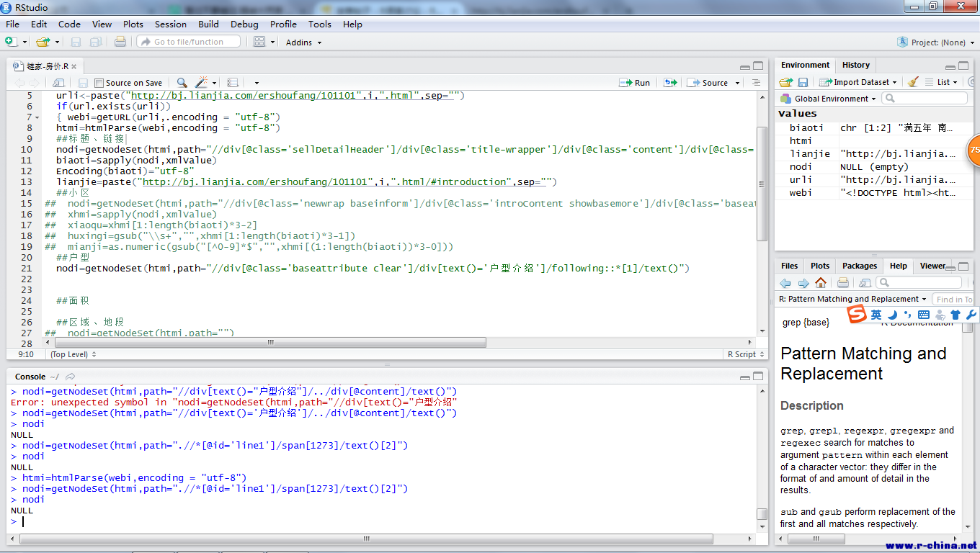Click the Go to file/function field
Viewport: 980px width, 553px height.
[x=190, y=42]
